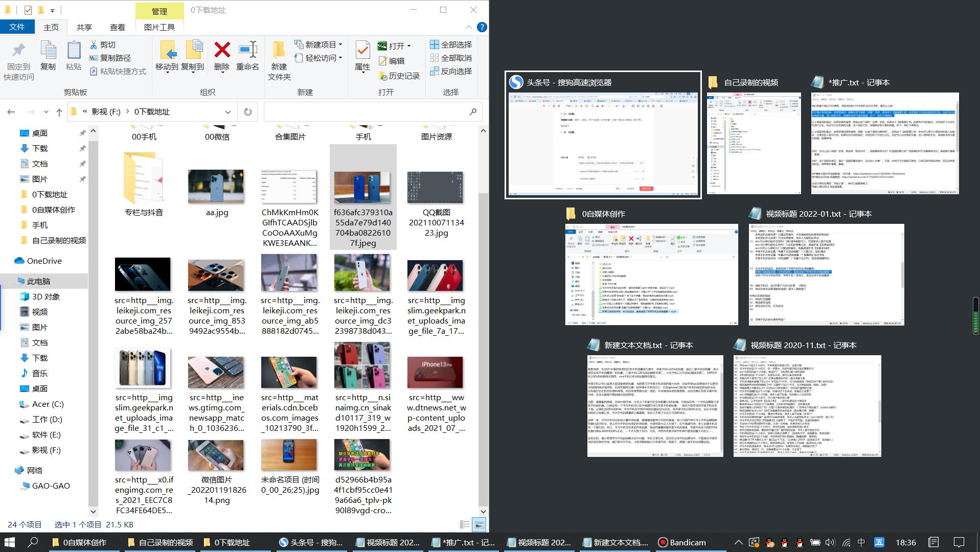Screen dimensions: 980x552
Task: Click the History (历史记录) button
Action: 399,76
